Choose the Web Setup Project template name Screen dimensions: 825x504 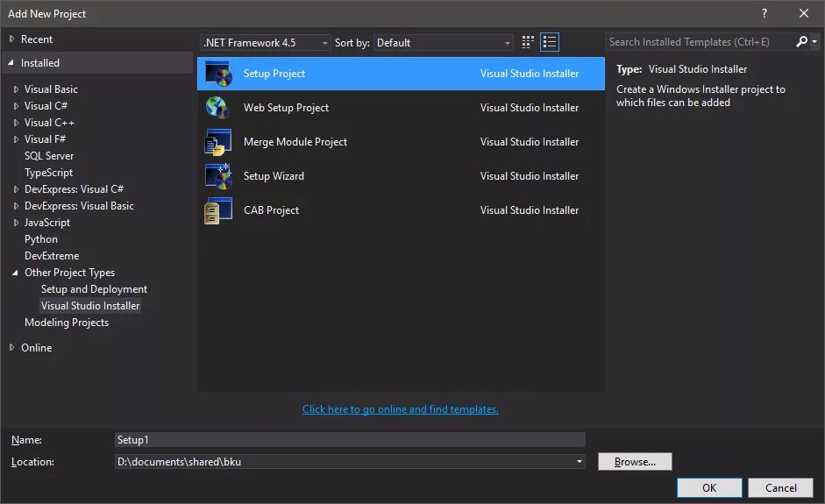tap(286, 108)
